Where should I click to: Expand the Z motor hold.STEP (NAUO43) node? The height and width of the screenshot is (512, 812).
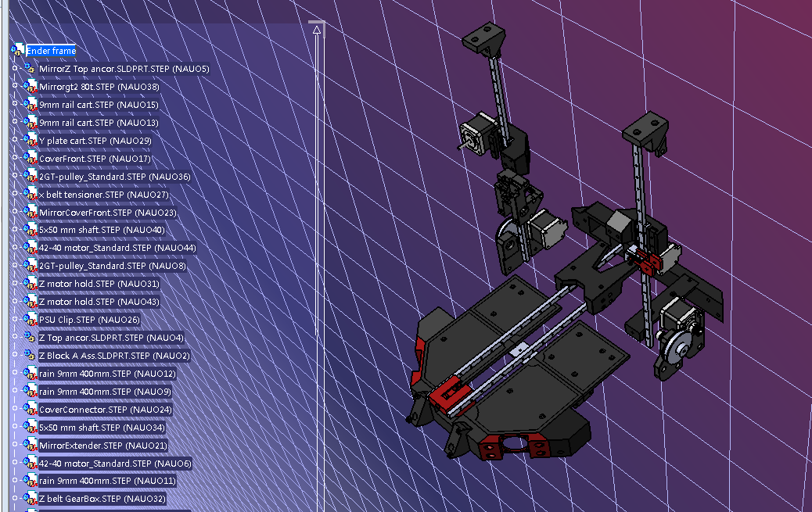point(15,301)
